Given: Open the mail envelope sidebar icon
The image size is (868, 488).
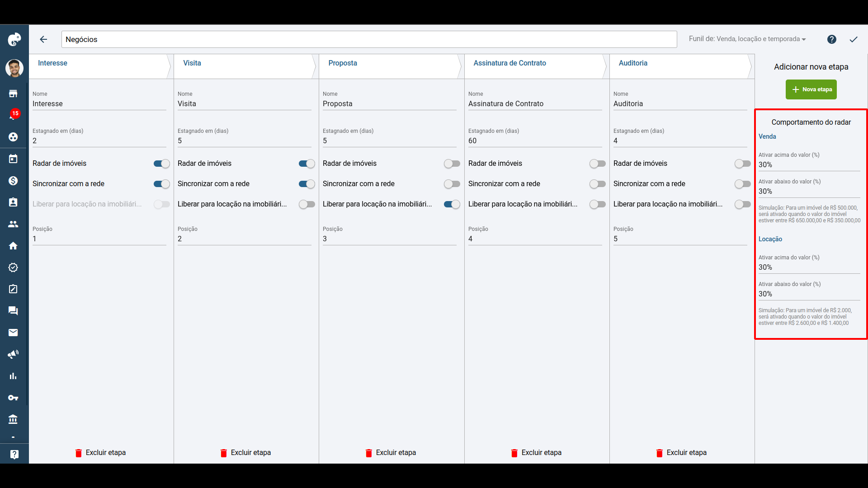Looking at the screenshot, I should point(13,333).
